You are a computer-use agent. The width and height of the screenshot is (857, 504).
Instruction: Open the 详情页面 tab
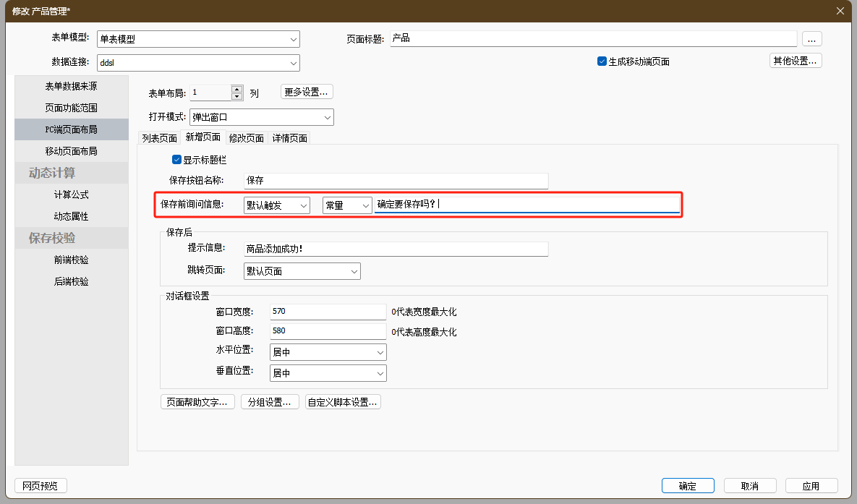click(x=289, y=138)
